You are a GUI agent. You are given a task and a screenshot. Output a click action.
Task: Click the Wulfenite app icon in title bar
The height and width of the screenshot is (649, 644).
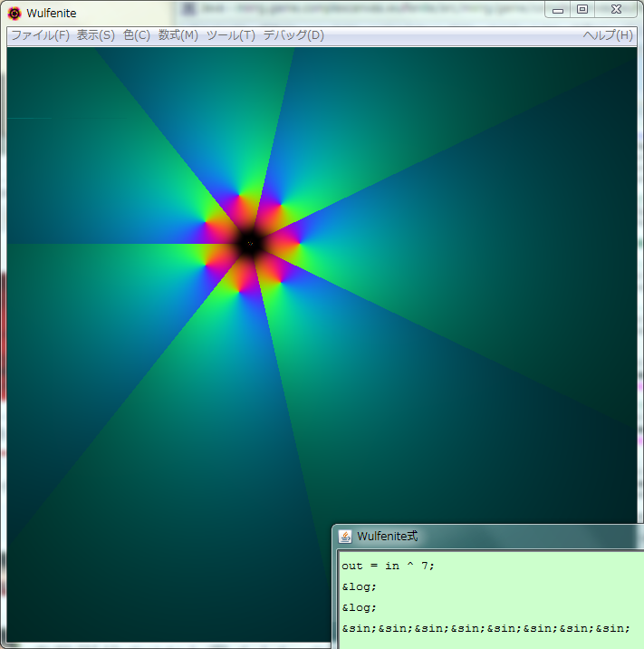pos(14,13)
